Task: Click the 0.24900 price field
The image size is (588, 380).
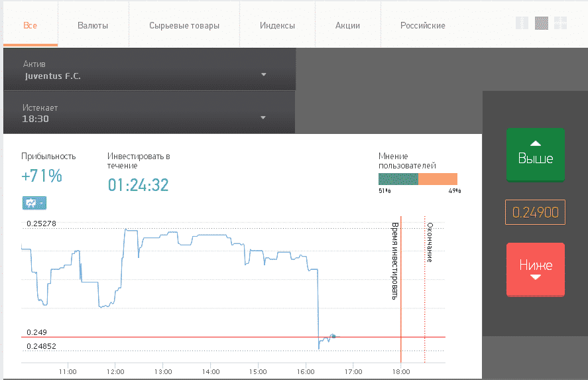Action: [x=535, y=212]
